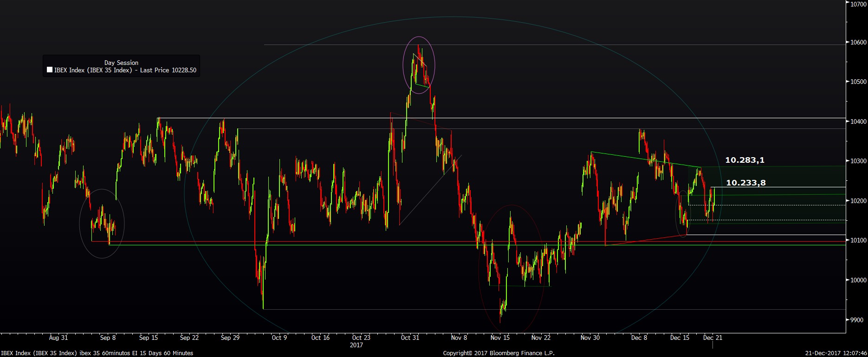
Task: Click the 2017 year label under the time axis
Action: (x=356, y=345)
